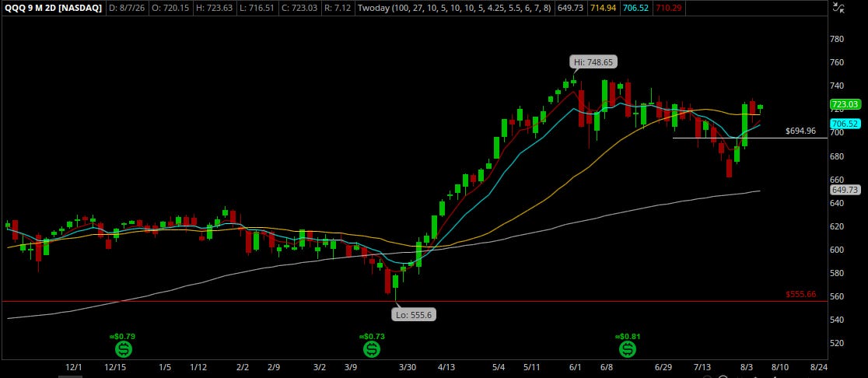Open the dividend marker labeled ≈$0.81
The image size is (868, 378).
627,349
